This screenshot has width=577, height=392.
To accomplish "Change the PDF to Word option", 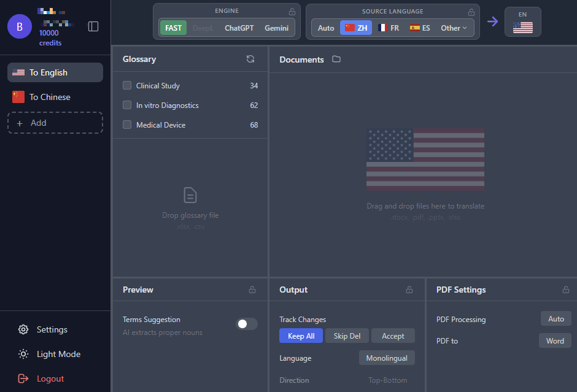I will point(555,340).
